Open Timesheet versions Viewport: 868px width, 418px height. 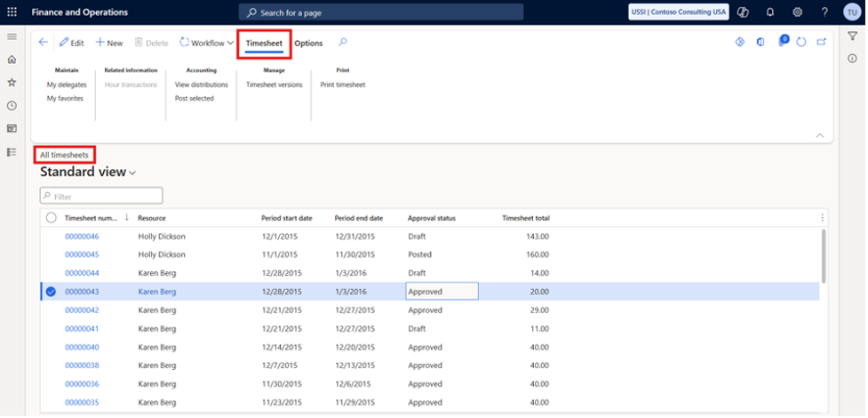[274, 84]
